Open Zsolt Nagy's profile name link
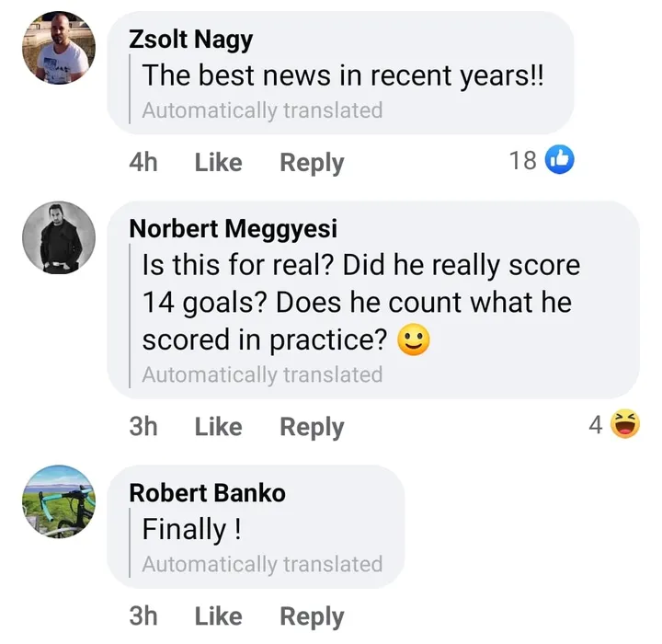662x644 pixels. (x=190, y=40)
